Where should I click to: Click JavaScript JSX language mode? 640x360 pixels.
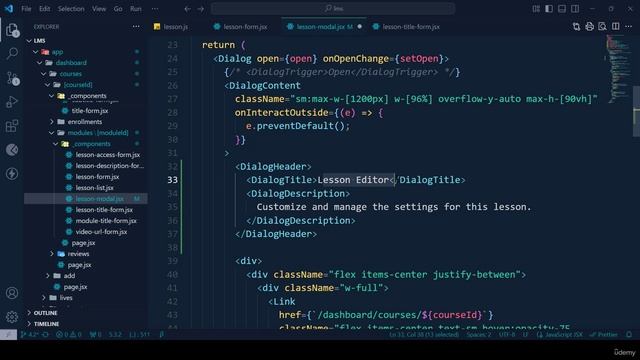point(564,335)
